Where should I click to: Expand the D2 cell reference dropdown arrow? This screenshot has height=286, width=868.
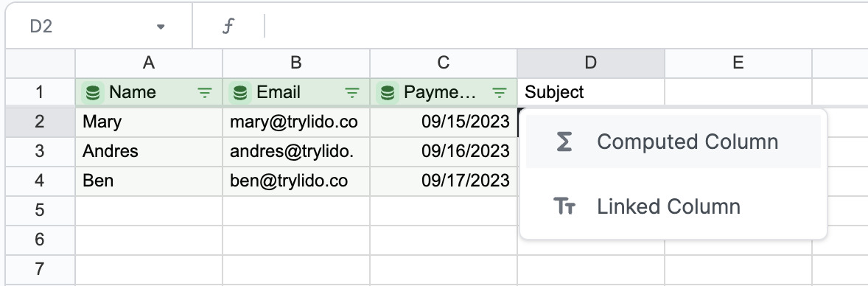coord(161,27)
